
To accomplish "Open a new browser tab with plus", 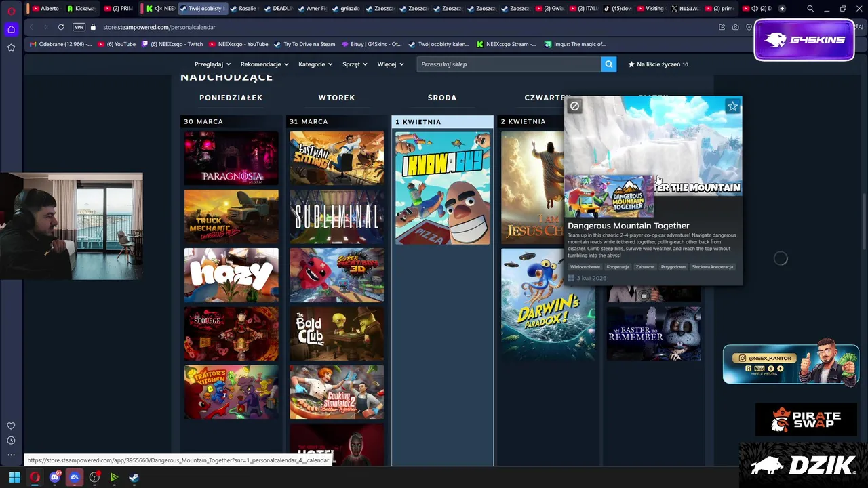I will pos(782,8).
